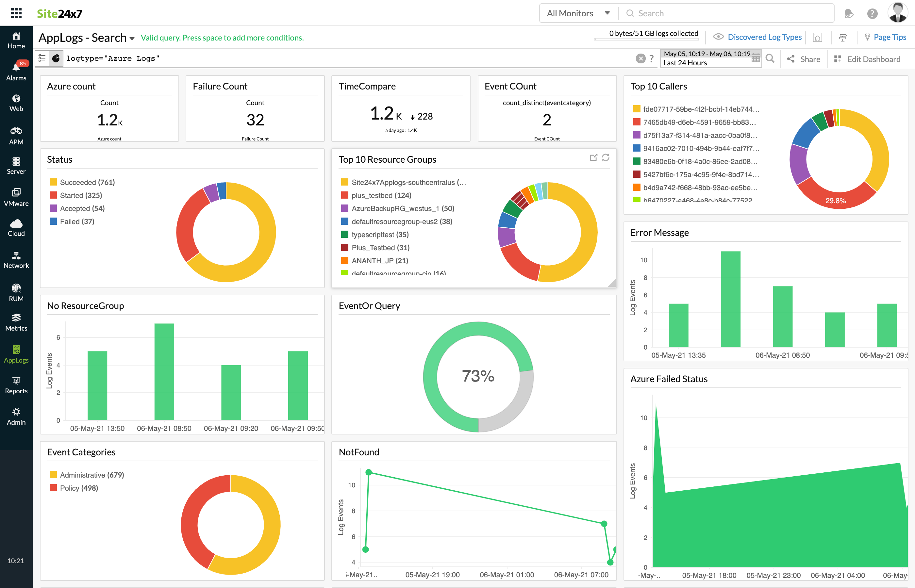The height and width of the screenshot is (588, 915).
Task: Open Discovered Log Types
Action: pos(765,37)
